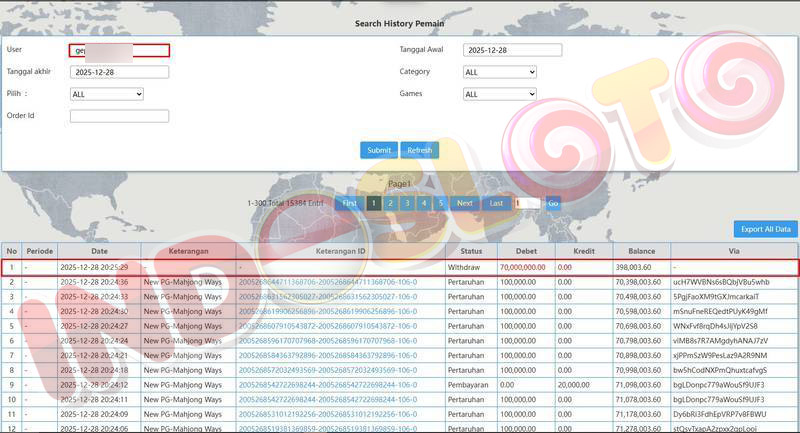Viewport: 800px width, 433px height.
Task: Go to the Last page
Action: 496,203
